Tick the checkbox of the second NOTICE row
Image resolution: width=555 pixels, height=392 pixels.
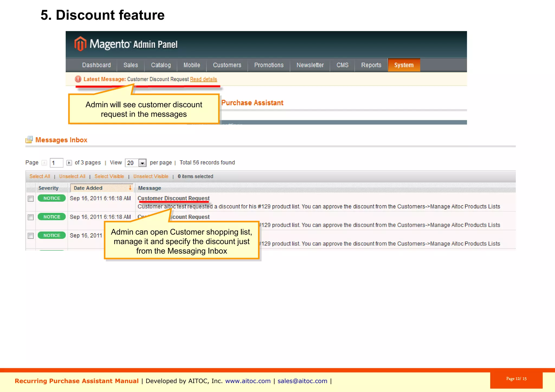(31, 217)
